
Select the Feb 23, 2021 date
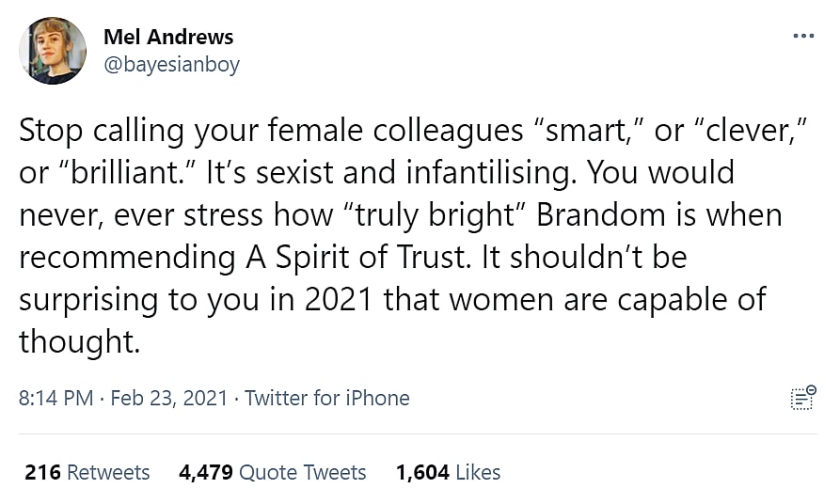(x=169, y=398)
